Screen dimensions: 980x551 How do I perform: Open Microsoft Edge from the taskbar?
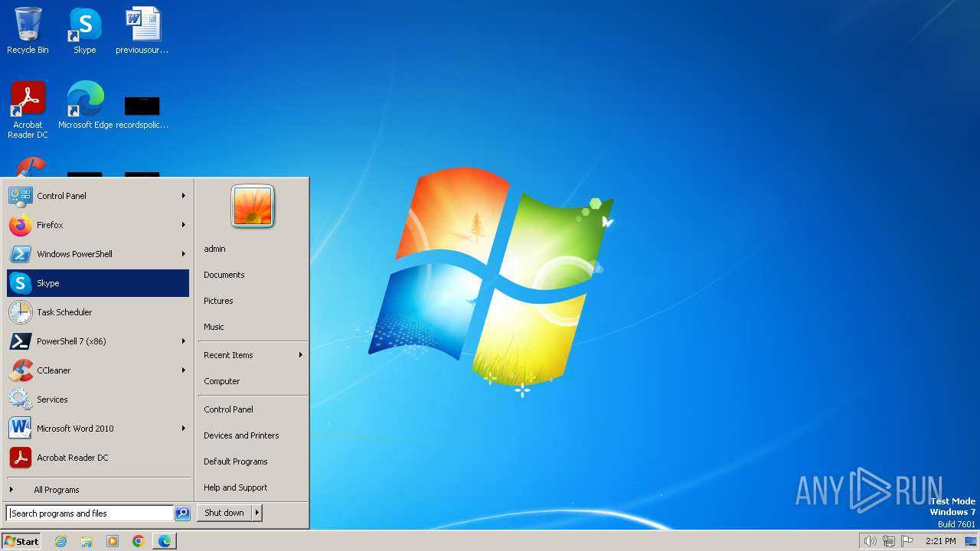click(x=165, y=541)
